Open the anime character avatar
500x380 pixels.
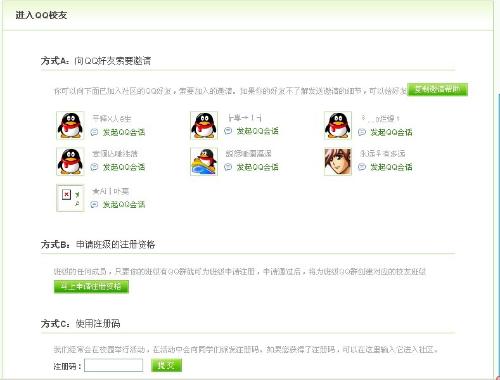pyautogui.click(x=338, y=162)
